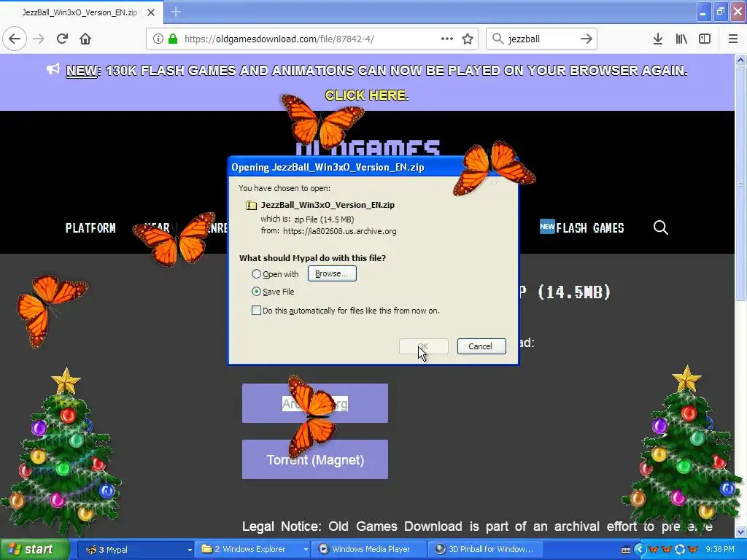Switch to 3D Pinball taskbar button
This screenshot has height=560, width=747.
[486, 550]
